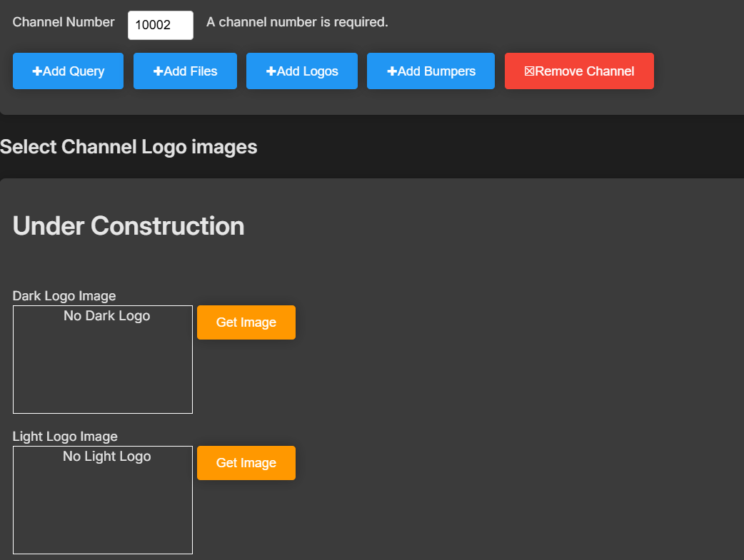
Task: Click the Light Logo Image label
Action: pos(65,436)
